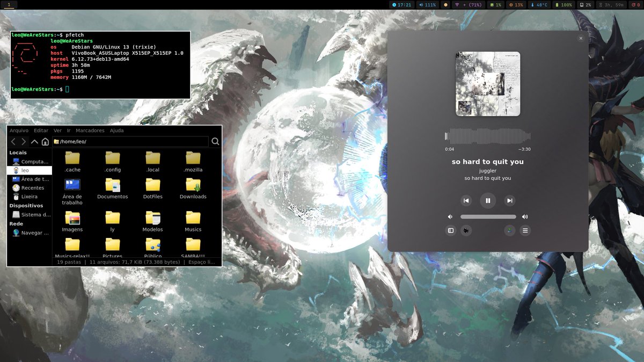Select the Pictures folder
Viewport: 644px width, 362px height.
[113, 248]
